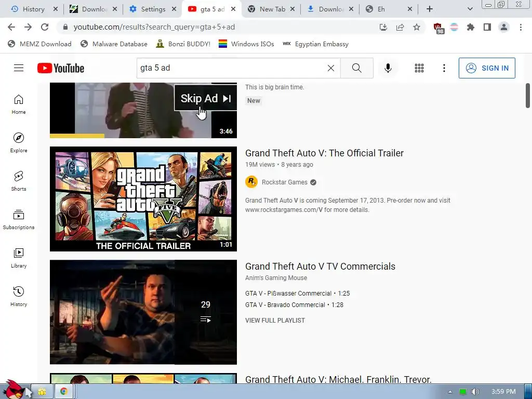Open Chrome from the taskbar

[63, 392]
